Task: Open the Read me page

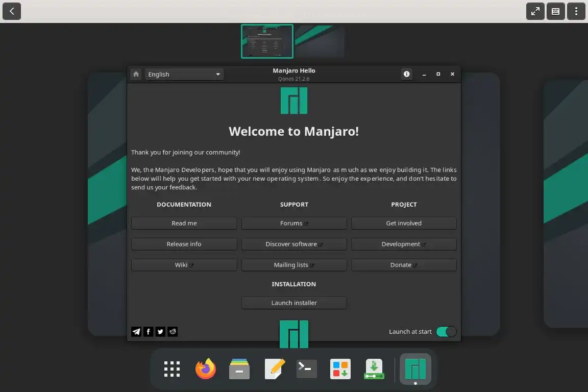Action: pyautogui.click(x=184, y=223)
